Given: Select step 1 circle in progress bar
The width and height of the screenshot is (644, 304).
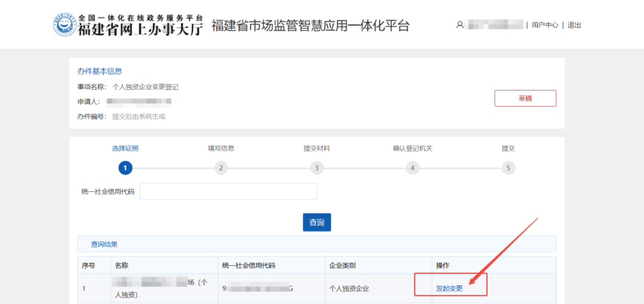Looking at the screenshot, I should [x=125, y=168].
